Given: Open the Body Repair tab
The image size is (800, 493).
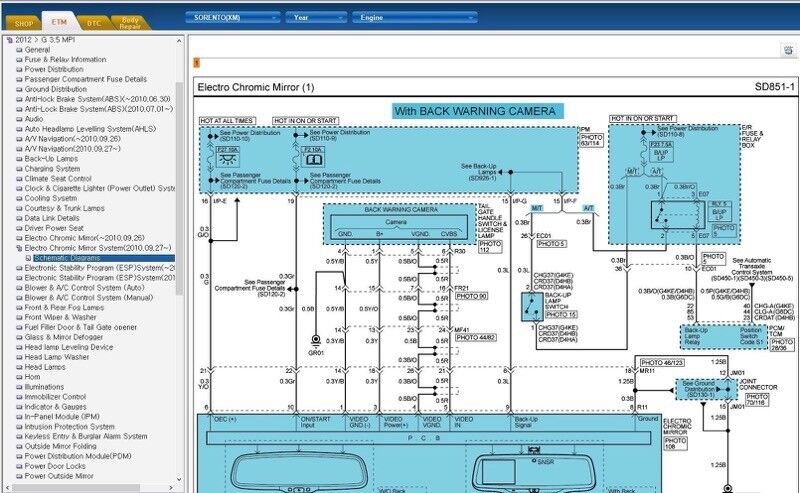Looking at the screenshot, I should tap(130, 20).
